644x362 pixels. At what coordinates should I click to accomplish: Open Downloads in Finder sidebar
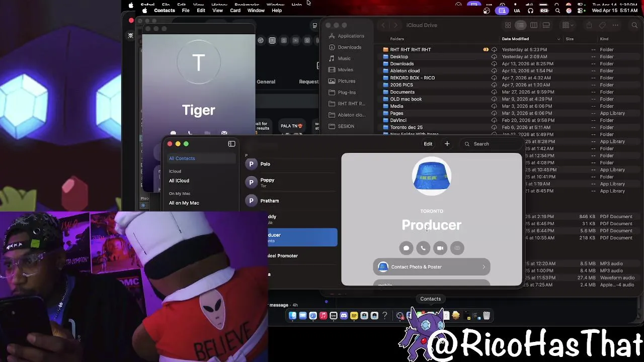click(x=346, y=47)
